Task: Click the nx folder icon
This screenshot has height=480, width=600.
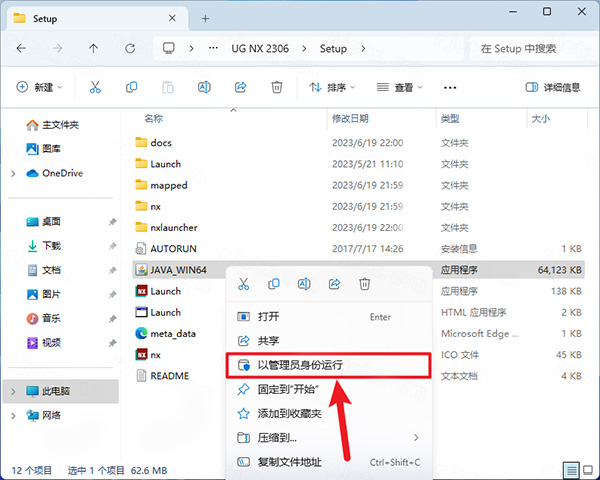Action: 141,206
